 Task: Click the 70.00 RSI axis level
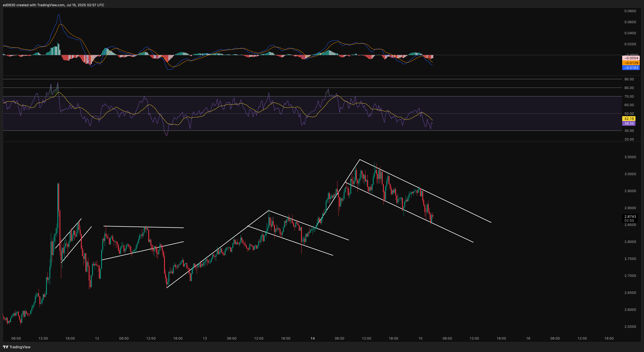point(629,96)
